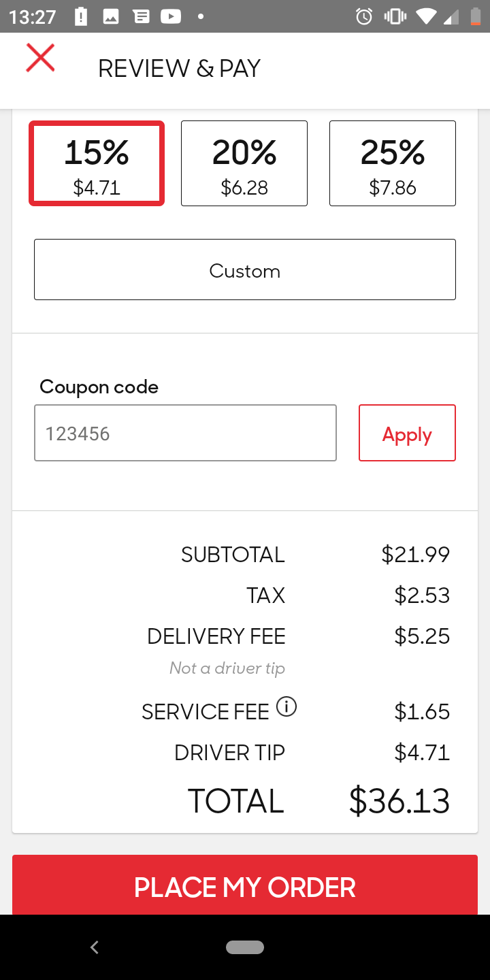
Task: Select the 15% tip option
Action: point(97,163)
